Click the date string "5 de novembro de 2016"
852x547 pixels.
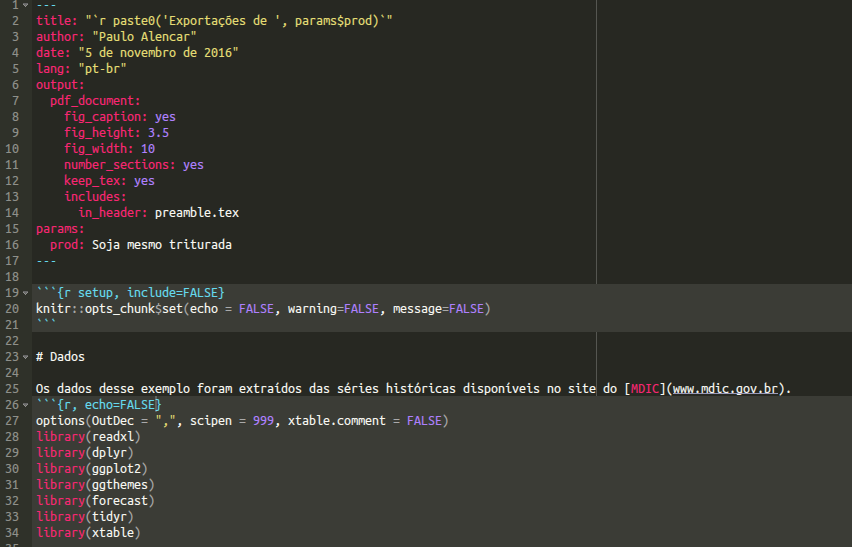(158, 53)
